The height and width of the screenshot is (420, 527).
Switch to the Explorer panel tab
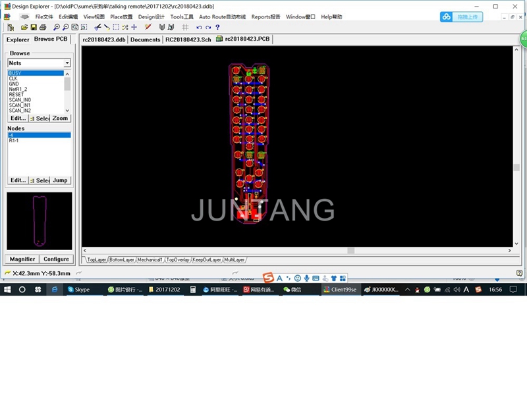pos(18,39)
